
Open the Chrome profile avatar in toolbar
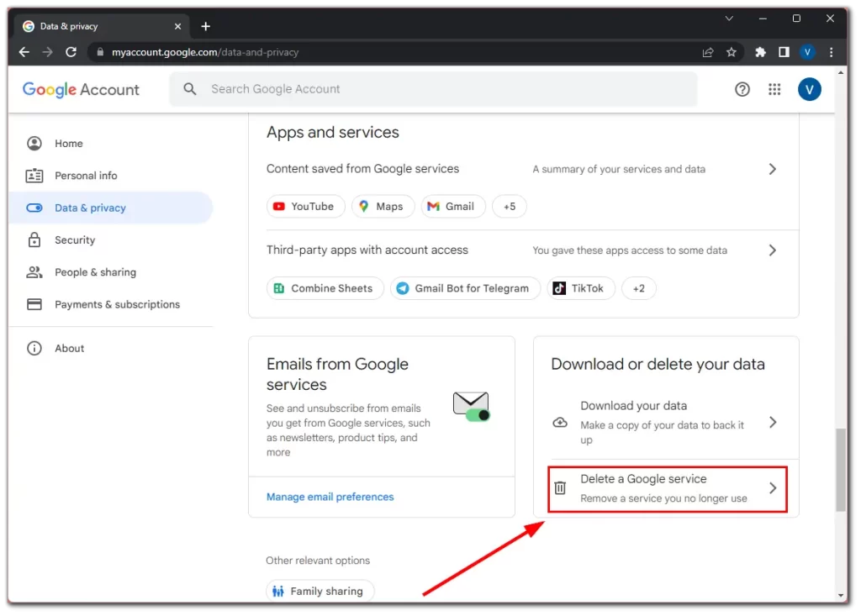(x=806, y=52)
